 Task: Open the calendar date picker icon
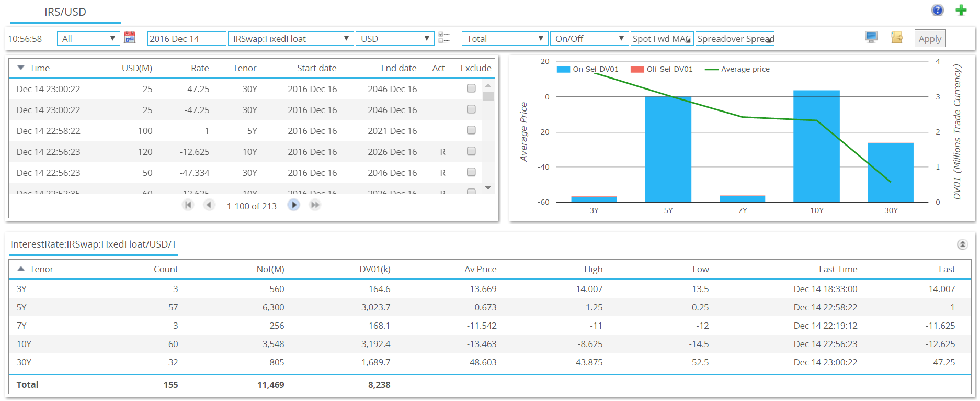click(x=130, y=38)
